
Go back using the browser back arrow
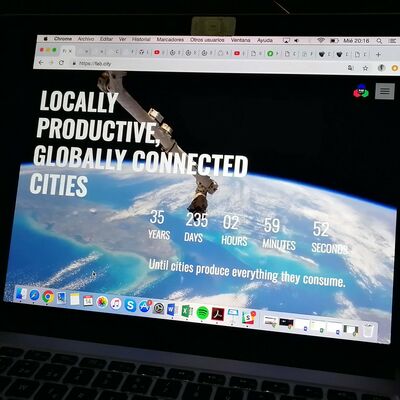(41, 62)
